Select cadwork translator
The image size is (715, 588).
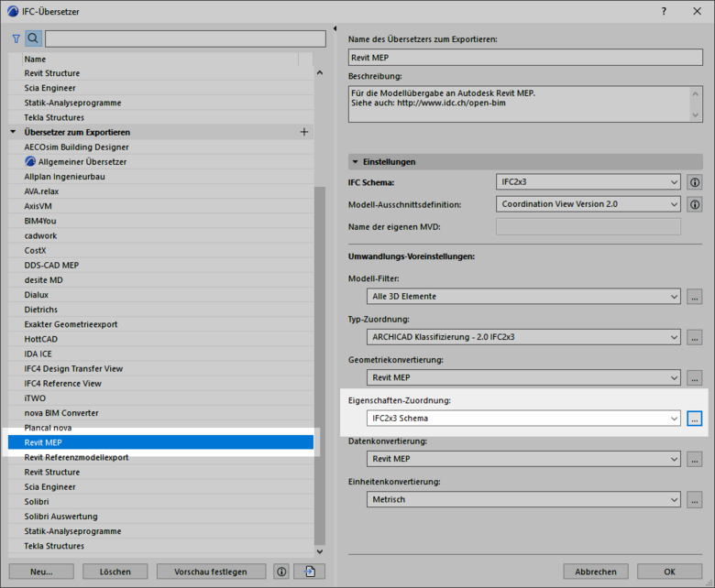pyautogui.click(x=160, y=236)
